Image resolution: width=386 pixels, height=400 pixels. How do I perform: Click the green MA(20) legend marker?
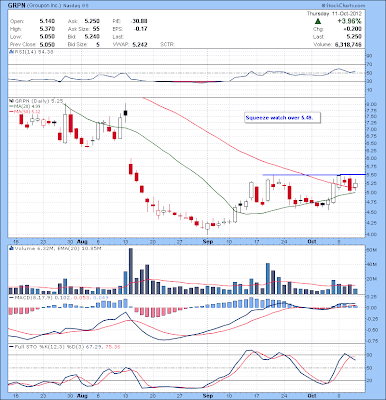tap(11, 106)
